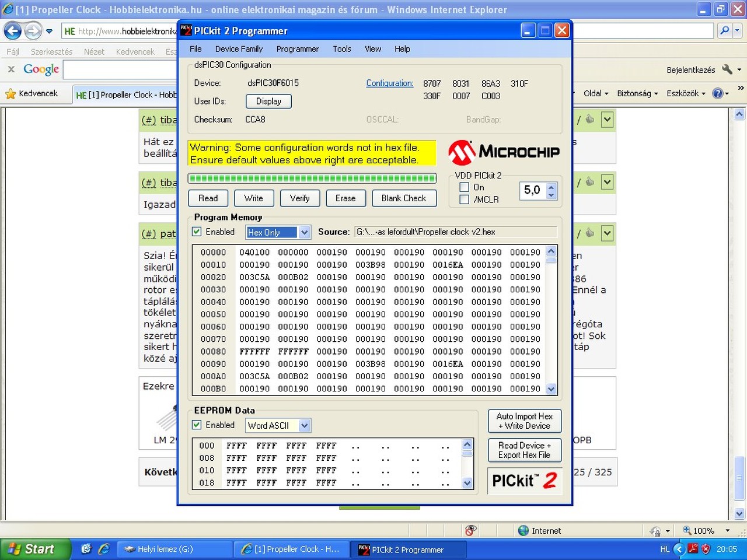Click the privacy eye icon in the status bar
This screenshot has height=560, width=747.
471,530
